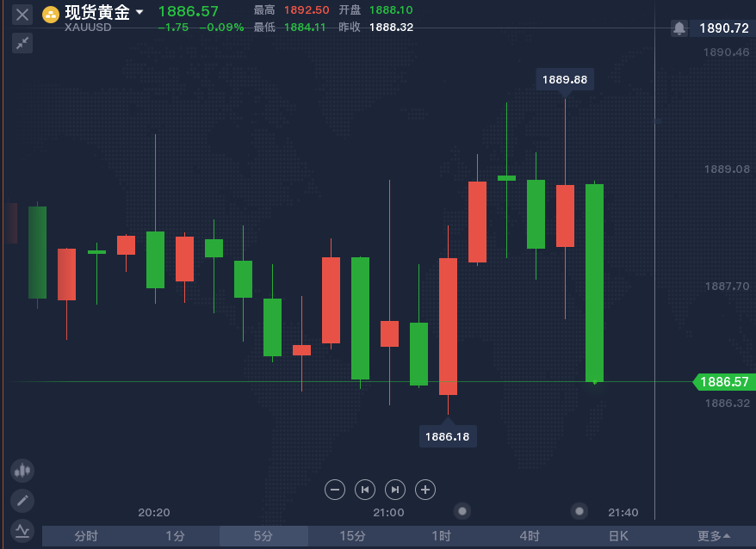Viewport: 756px width, 549px height.
Task: Open the price alert bell icon
Action: (679, 28)
